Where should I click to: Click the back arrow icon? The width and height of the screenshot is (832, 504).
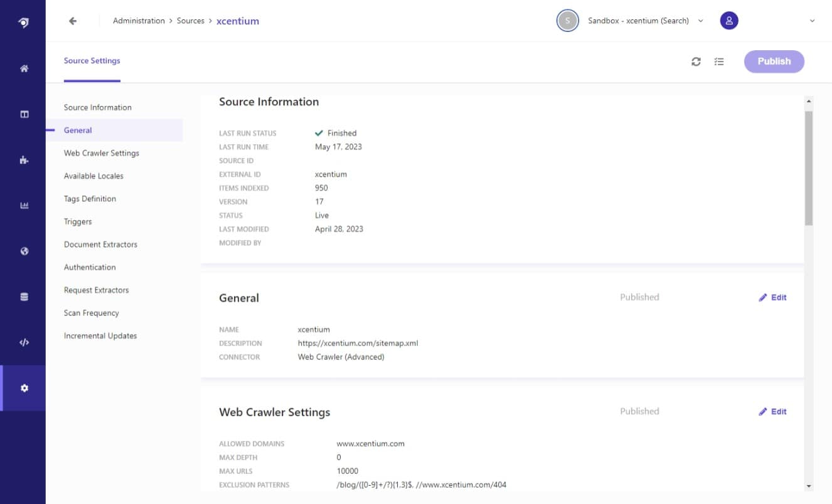click(x=73, y=21)
